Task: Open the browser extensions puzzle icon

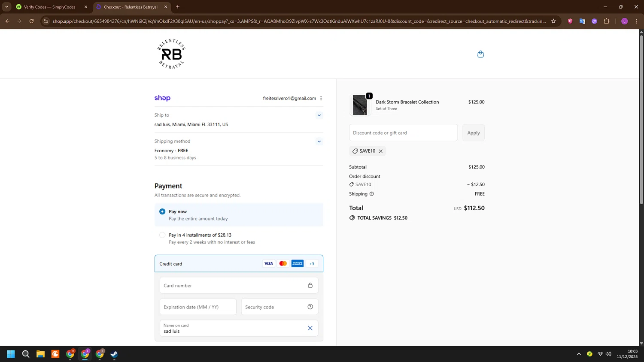Action: tap(607, 21)
